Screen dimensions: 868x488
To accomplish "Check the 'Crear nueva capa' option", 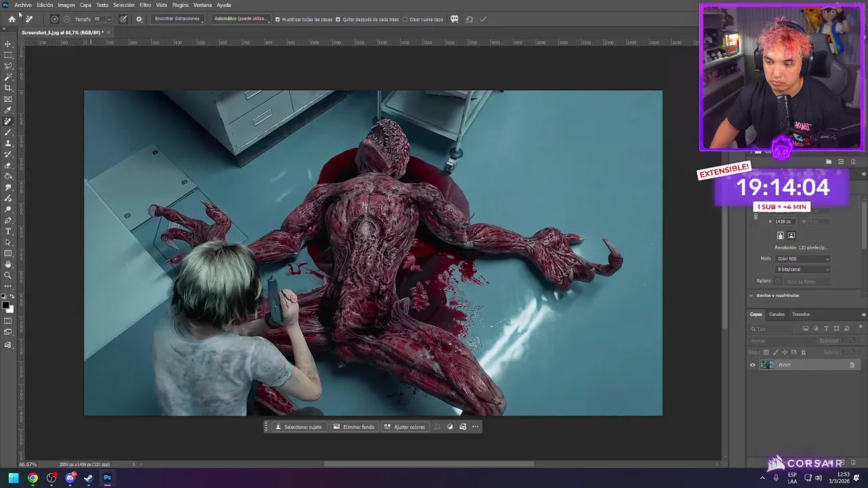I will click(405, 20).
